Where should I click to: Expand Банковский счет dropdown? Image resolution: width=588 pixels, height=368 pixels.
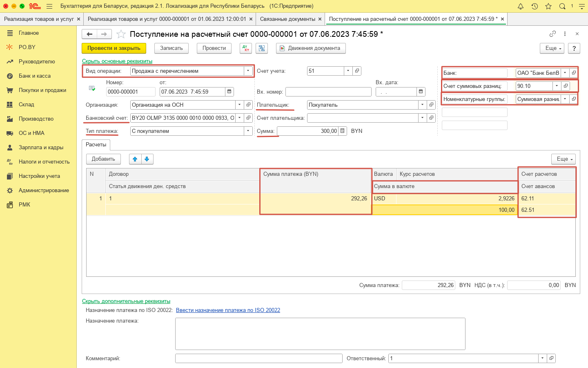pyautogui.click(x=240, y=118)
